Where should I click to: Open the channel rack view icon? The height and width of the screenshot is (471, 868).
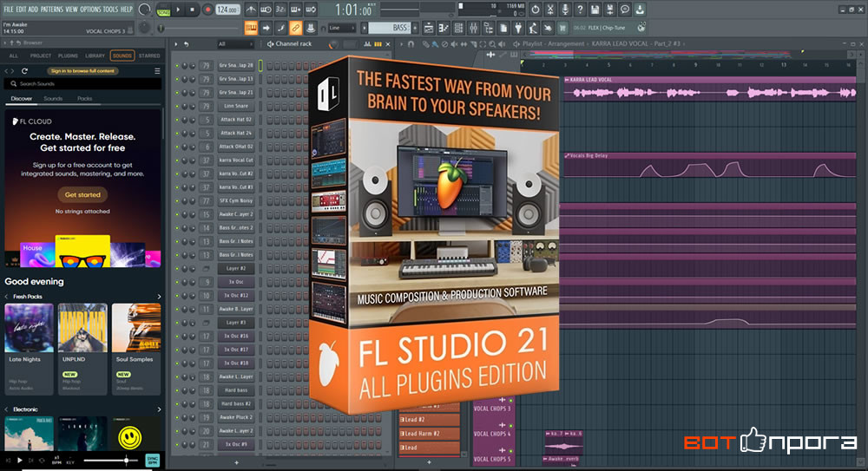(458, 28)
